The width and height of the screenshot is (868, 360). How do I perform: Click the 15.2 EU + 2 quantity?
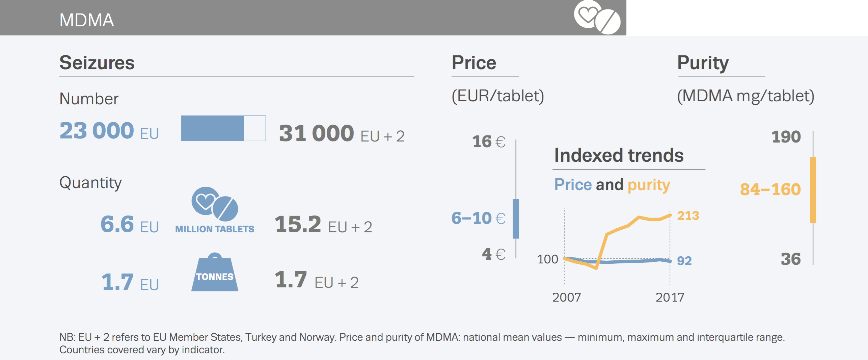323,225
